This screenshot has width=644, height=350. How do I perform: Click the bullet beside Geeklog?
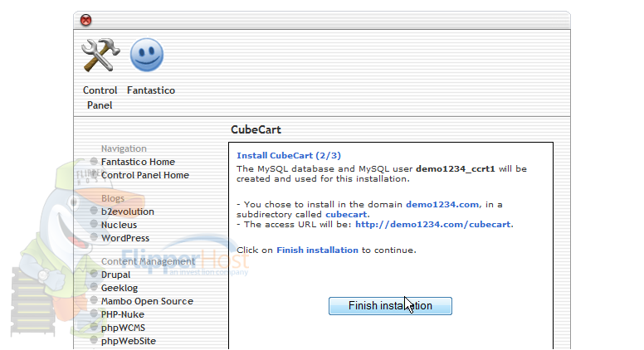[94, 287]
